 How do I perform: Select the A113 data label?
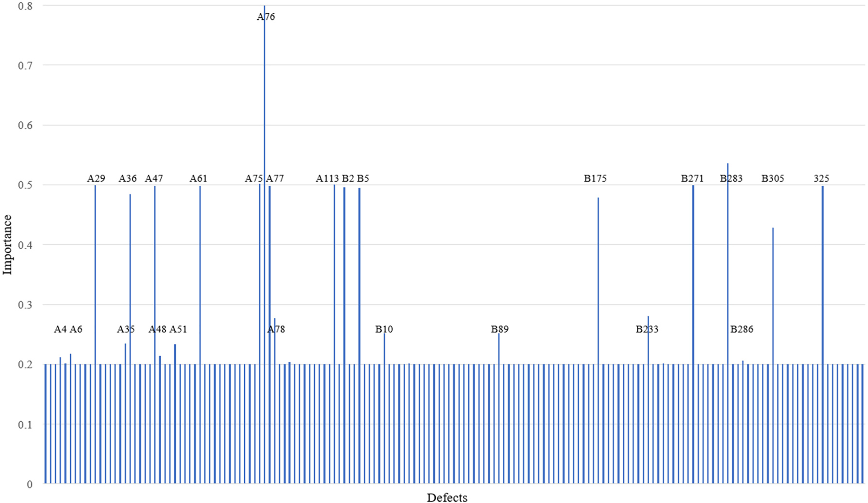pyautogui.click(x=327, y=178)
